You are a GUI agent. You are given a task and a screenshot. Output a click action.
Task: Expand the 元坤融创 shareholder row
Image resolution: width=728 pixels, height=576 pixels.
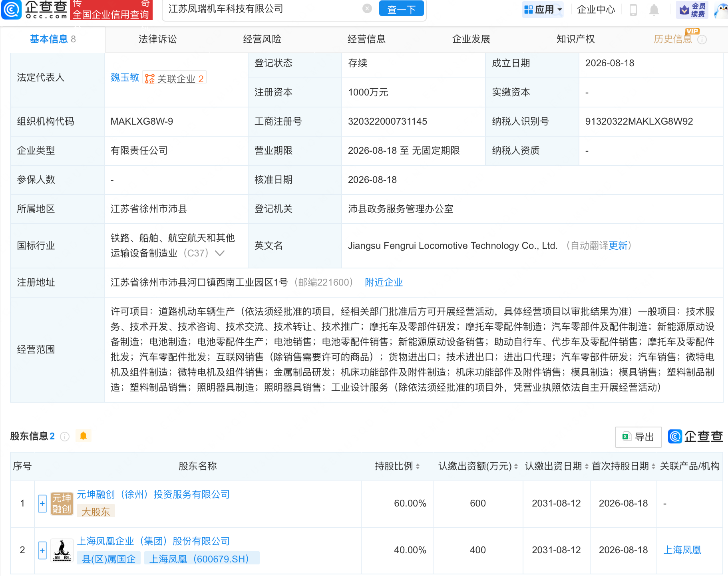[42, 504]
